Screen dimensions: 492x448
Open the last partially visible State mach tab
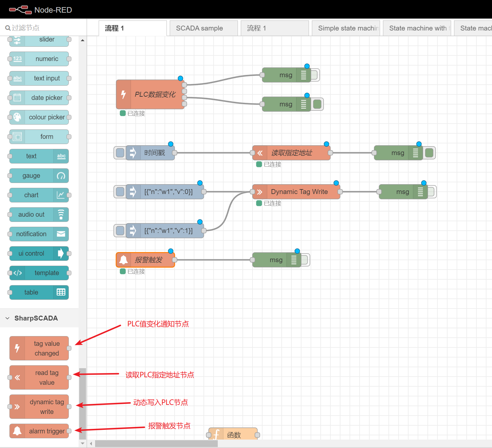[473, 28]
